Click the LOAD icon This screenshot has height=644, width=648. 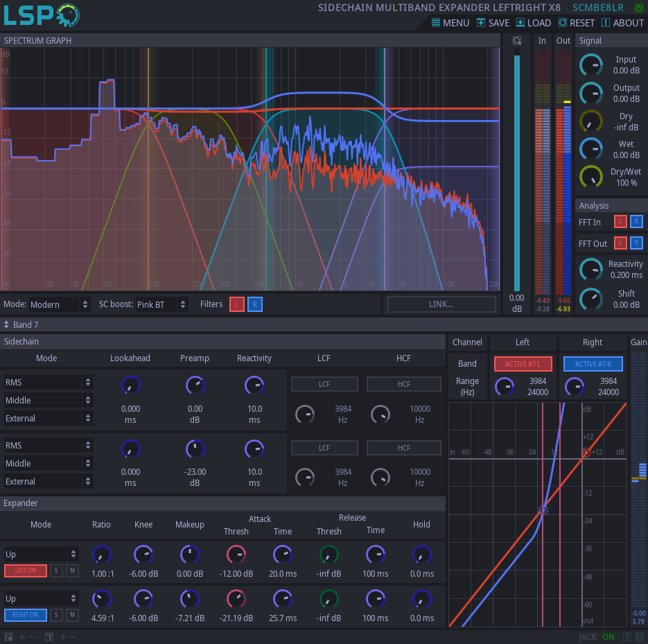[520, 23]
